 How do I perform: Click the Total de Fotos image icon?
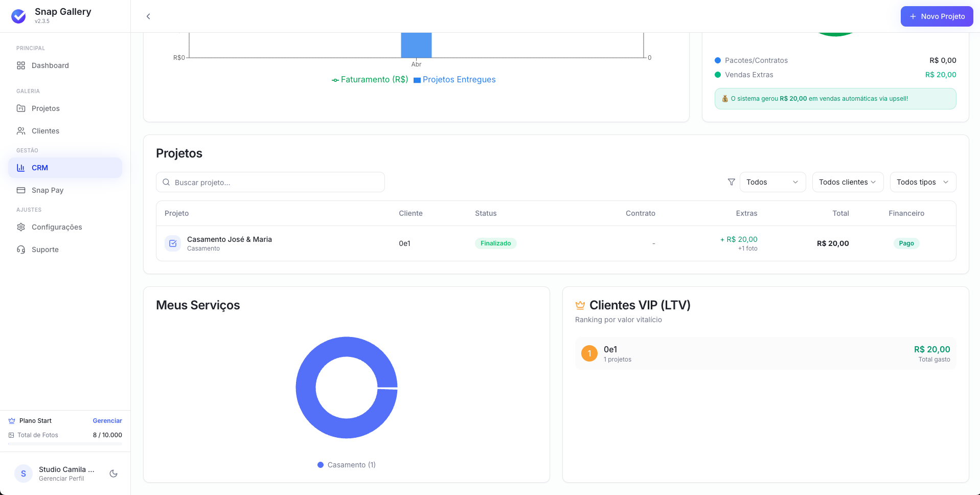pyautogui.click(x=11, y=435)
